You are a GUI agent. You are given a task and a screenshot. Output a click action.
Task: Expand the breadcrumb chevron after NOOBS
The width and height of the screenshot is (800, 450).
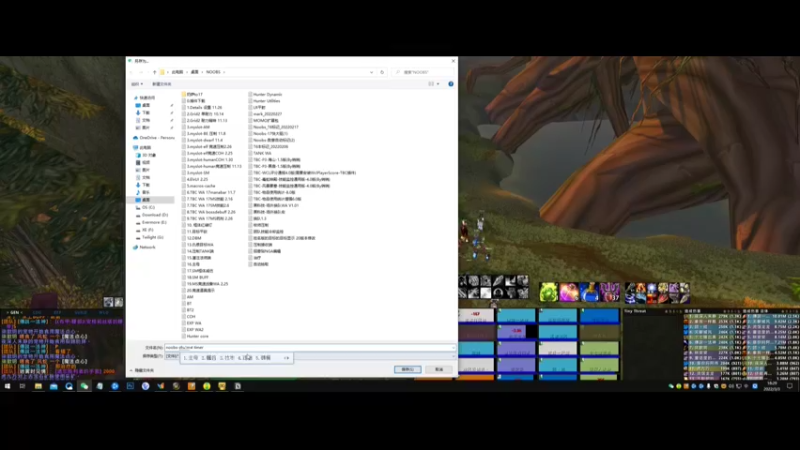click(224, 72)
